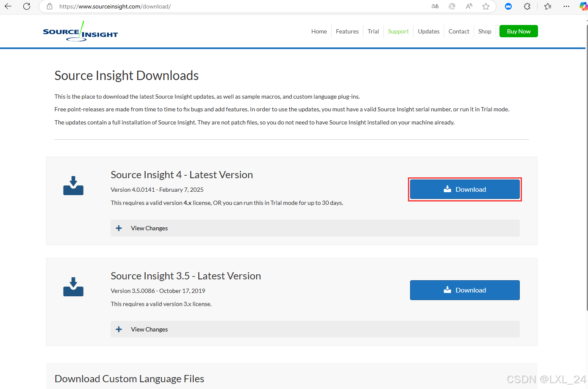Image resolution: width=588 pixels, height=389 pixels.
Task: Reload the page with the refresh icon
Action: [27, 6]
